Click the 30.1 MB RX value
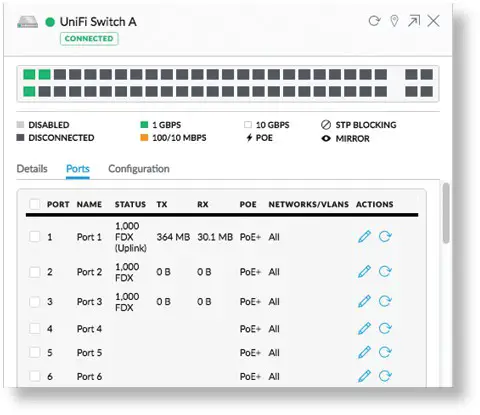Screen dimensions: 480x415 pyautogui.click(x=215, y=237)
